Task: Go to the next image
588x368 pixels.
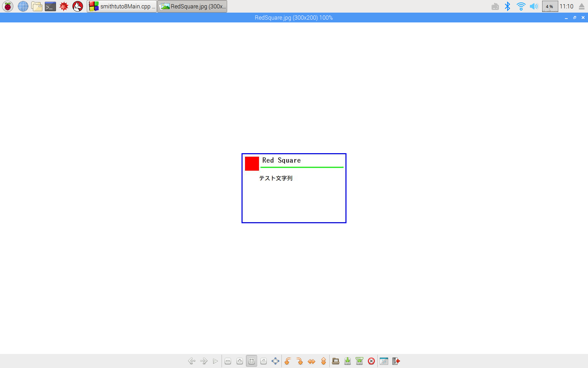Action: [204, 361]
